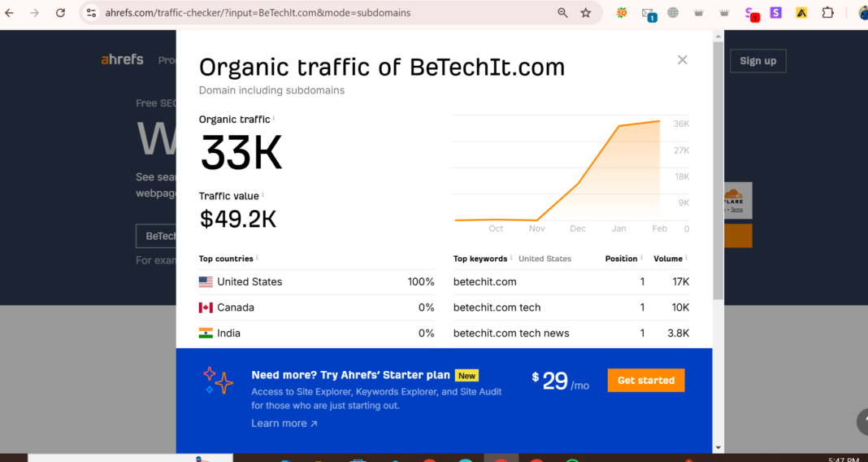
Task: Click the ahrefs logo in the header
Action: (x=123, y=60)
